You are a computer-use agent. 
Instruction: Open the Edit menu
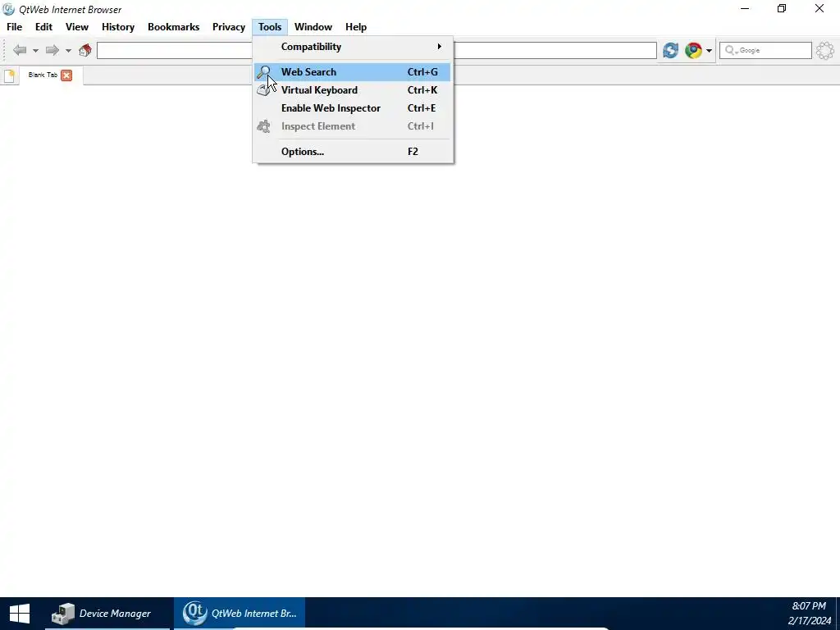click(44, 27)
